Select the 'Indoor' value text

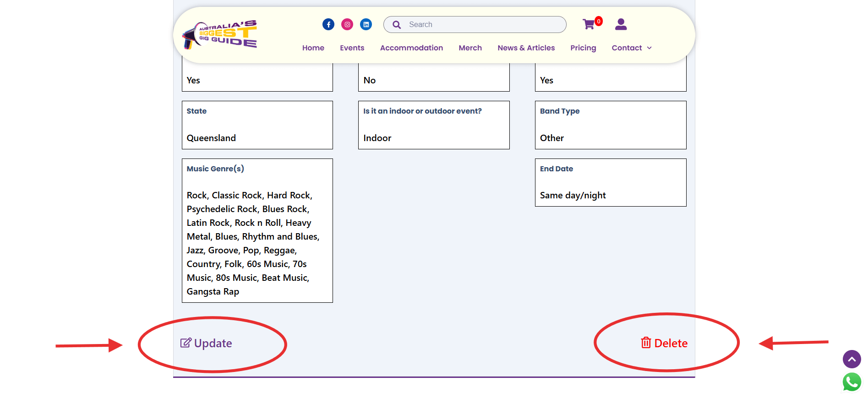377,138
